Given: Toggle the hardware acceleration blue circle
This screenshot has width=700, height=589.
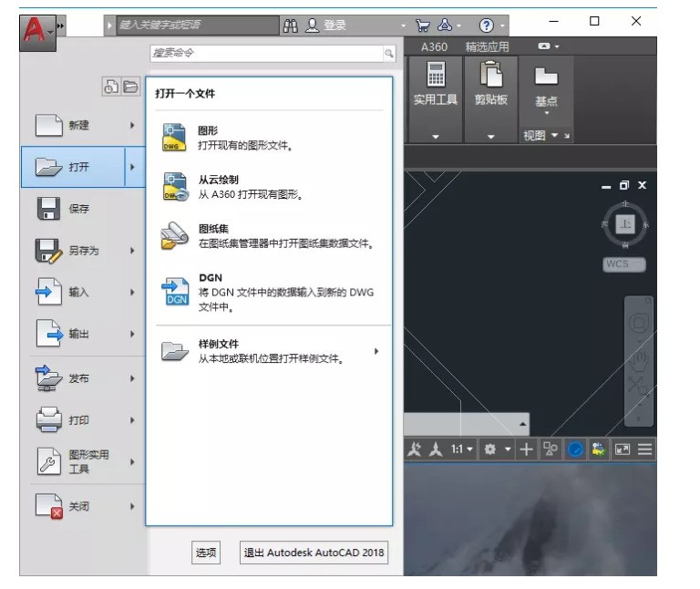Looking at the screenshot, I should pos(575,449).
